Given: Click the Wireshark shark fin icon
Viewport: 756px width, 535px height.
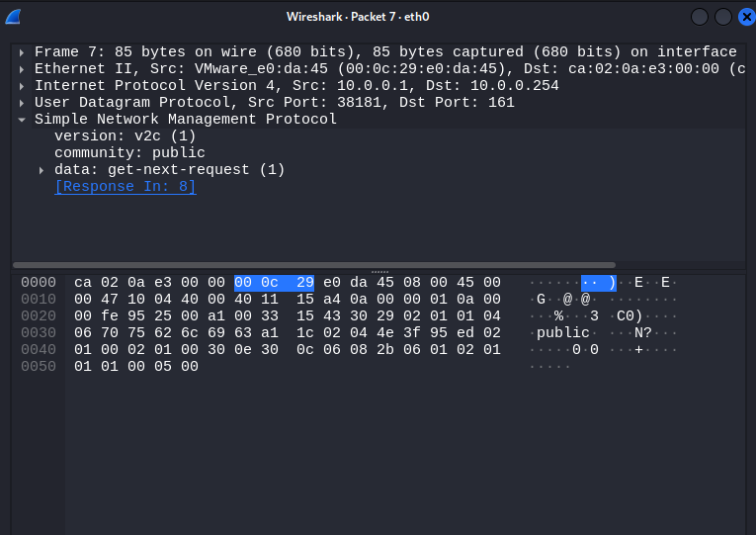Looking at the screenshot, I should [x=12, y=17].
